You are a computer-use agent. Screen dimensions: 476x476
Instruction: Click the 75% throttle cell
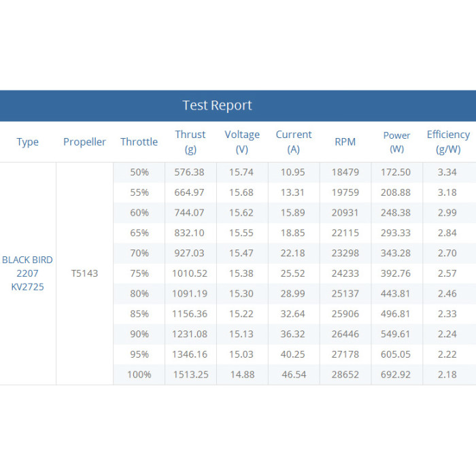click(139, 273)
